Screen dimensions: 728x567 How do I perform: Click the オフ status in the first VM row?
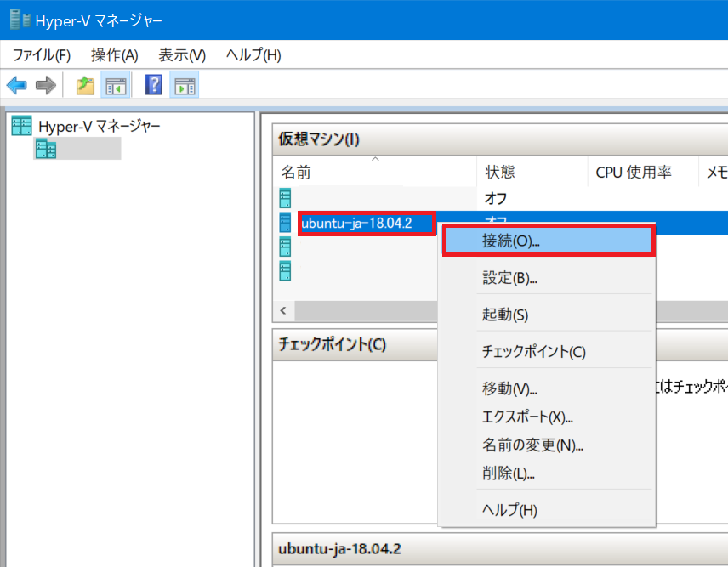(496, 198)
